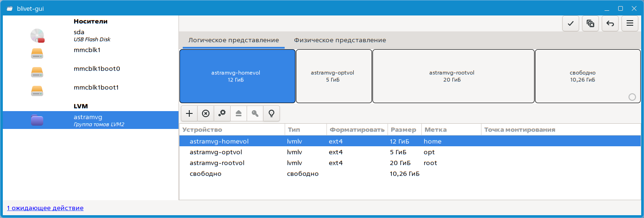644x218 pixels.
Task: Apply pending actions with checkmark button
Action: click(571, 23)
